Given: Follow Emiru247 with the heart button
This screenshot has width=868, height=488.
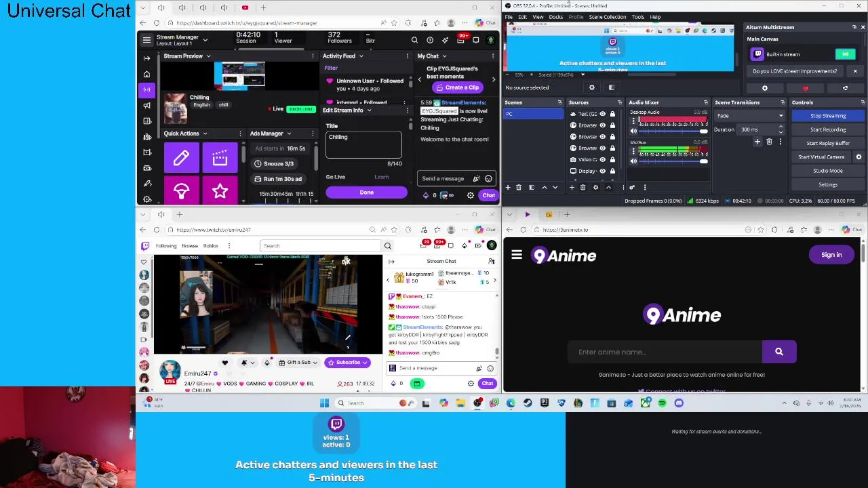Looking at the screenshot, I should 225,363.
